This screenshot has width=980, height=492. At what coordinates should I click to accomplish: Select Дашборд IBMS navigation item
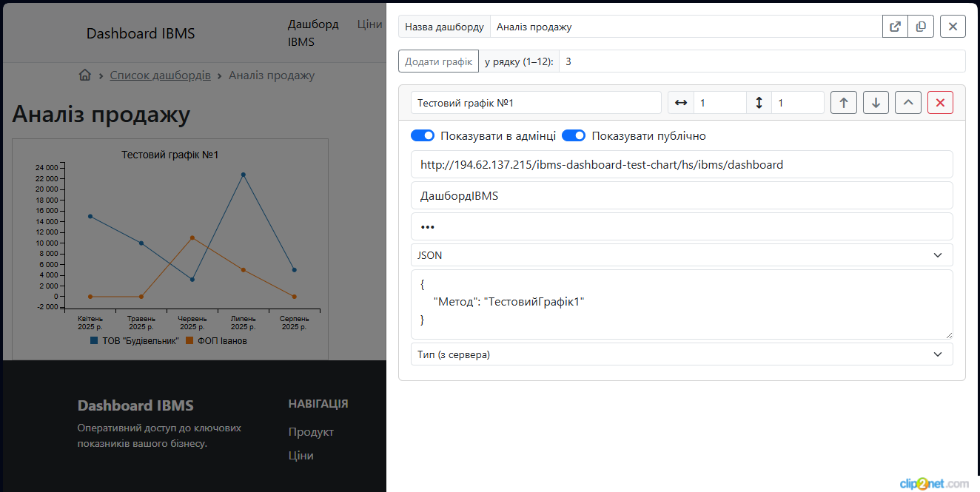pyautogui.click(x=312, y=33)
